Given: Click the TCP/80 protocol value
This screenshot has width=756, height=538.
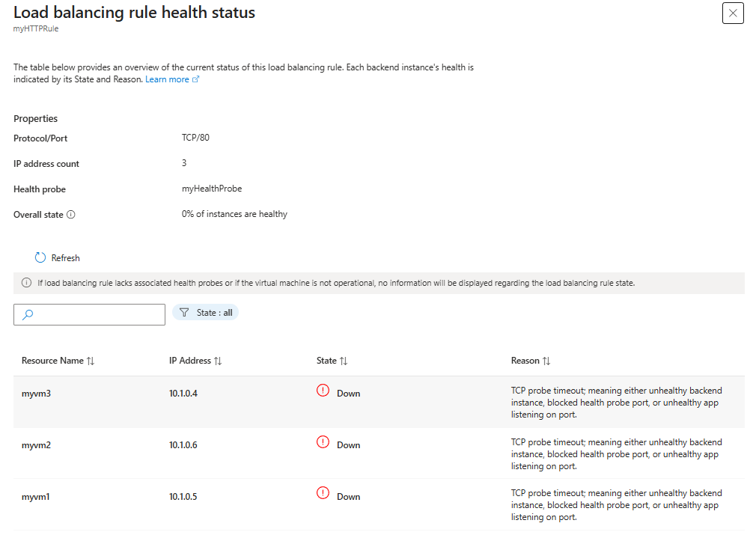Looking at the screenshot, I should tap(196, 138).
